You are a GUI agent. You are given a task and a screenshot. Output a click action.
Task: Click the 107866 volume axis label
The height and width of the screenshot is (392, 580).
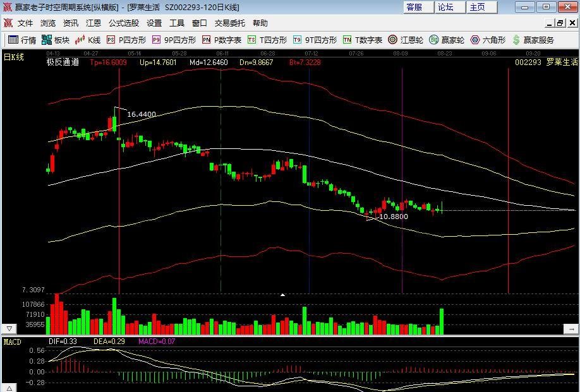[x=33, y=304]
